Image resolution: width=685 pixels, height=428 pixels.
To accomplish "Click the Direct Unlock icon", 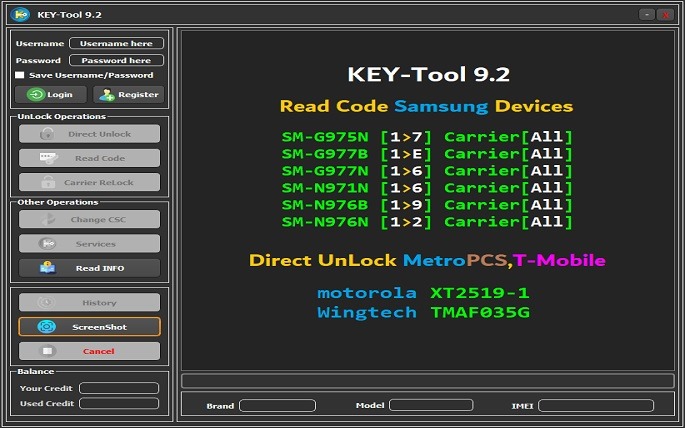I will [46, 133].
